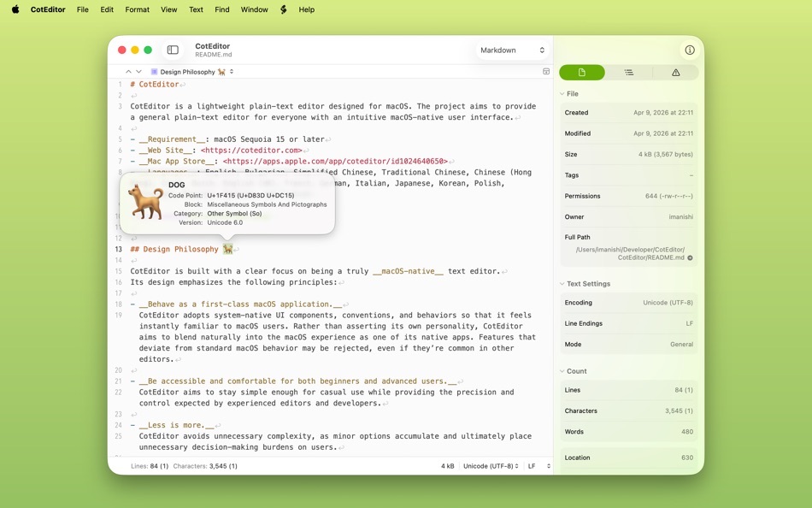Click the Modified row label

click(578, 133)
